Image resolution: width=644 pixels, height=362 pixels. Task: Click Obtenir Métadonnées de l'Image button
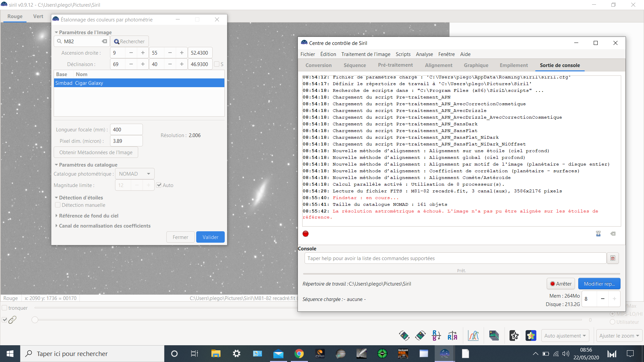click(96, 152)
